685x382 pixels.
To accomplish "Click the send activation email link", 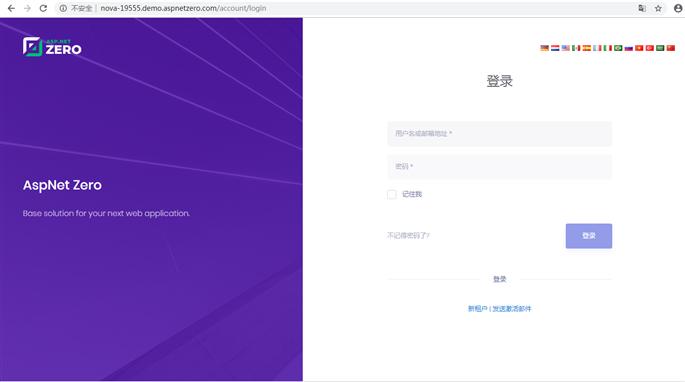I will 512,309.
